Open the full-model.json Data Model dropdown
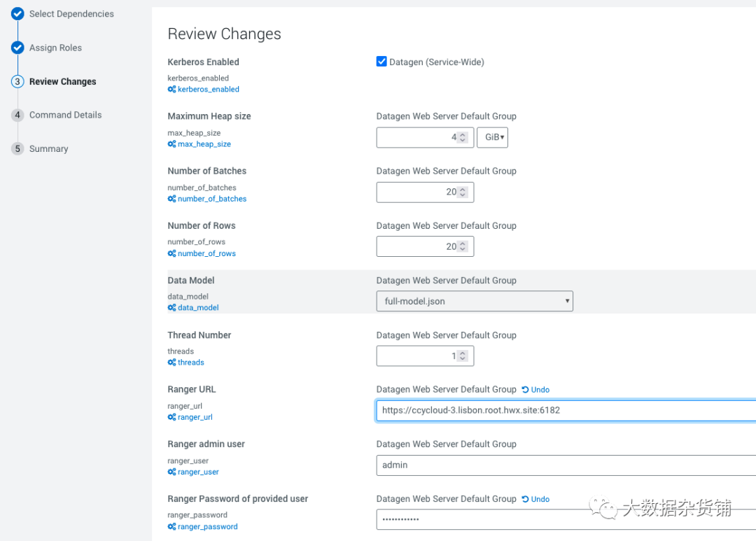 coord(475,302)
